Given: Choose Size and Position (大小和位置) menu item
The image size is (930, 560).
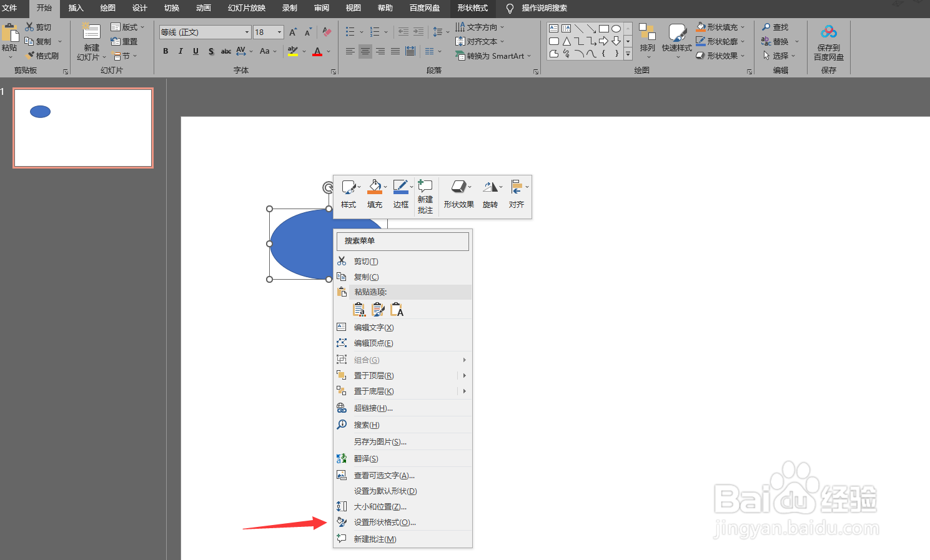Looking at the screenshot, I should [x=403, y=507].
